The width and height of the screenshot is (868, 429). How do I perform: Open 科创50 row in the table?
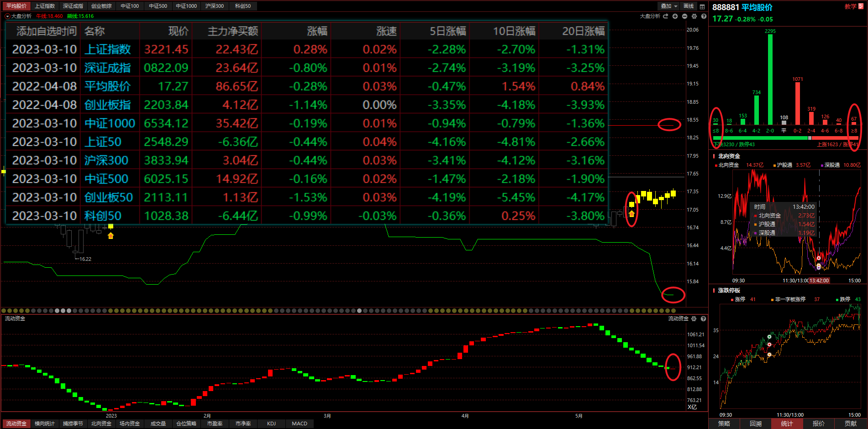[x=306, y=216]
